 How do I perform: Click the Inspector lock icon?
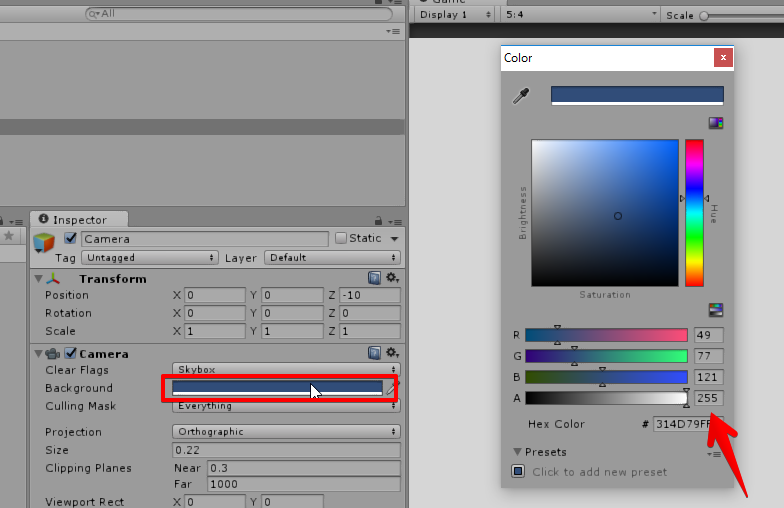click(x=378, y=220)
